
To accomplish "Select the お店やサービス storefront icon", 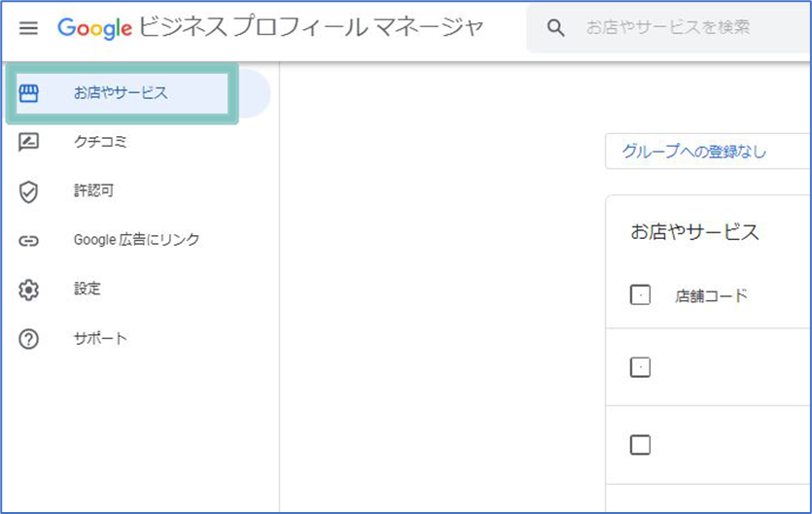I will click(x=28, y=93).
